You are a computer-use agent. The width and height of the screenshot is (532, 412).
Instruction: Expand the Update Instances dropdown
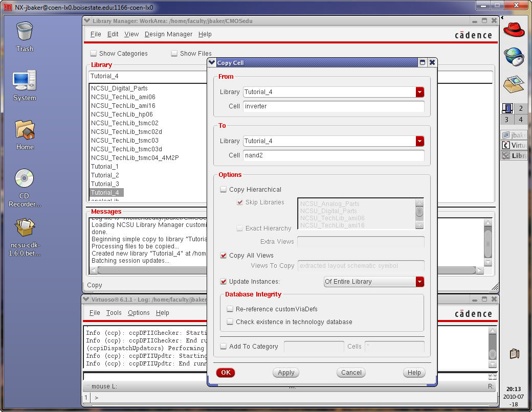(x=420, y=282)
